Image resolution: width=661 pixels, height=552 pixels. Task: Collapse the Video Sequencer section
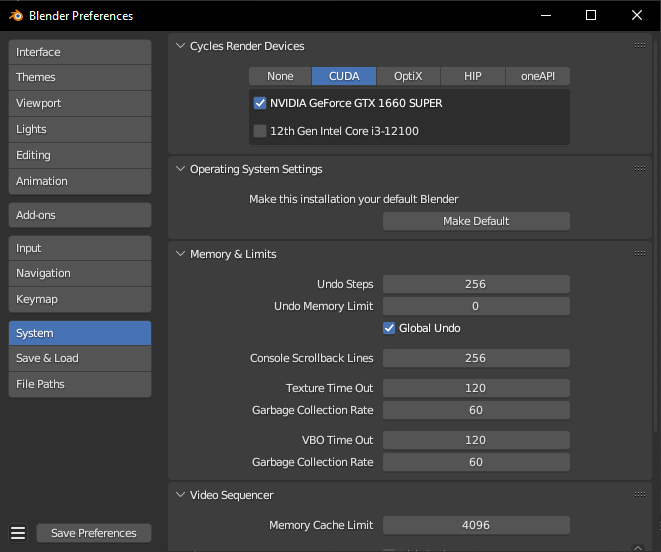180,495
